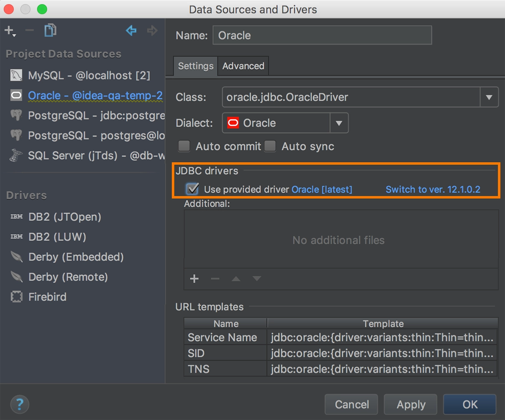Click the Name input field
This screenshot has width=505, height=420.
(x=322, y=35)
